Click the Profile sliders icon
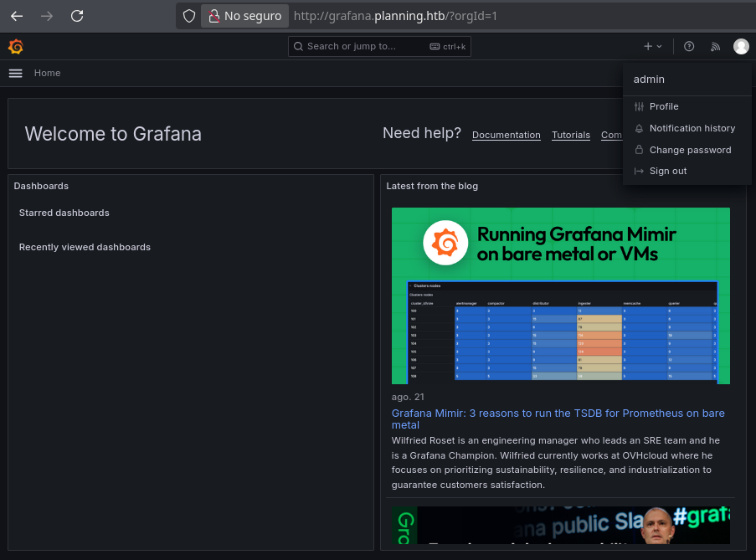Screen dimensions: 756x560 click(x=639, y=106)
